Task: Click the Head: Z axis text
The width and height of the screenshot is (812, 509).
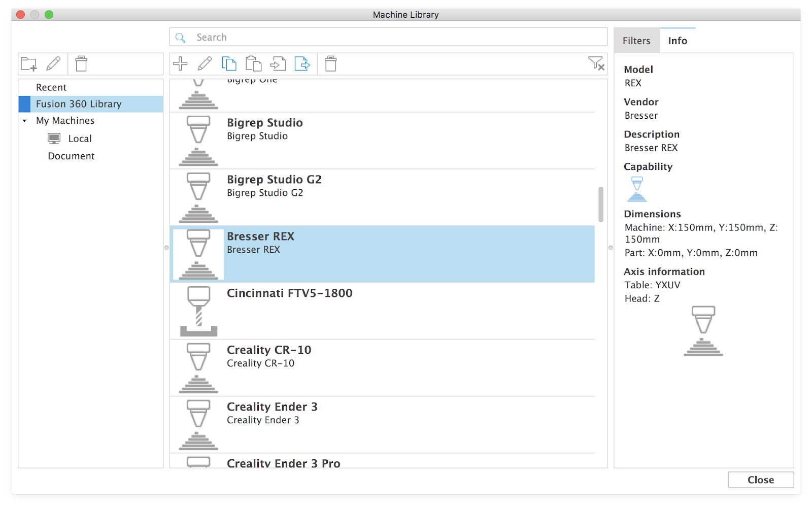Action: 642,298
